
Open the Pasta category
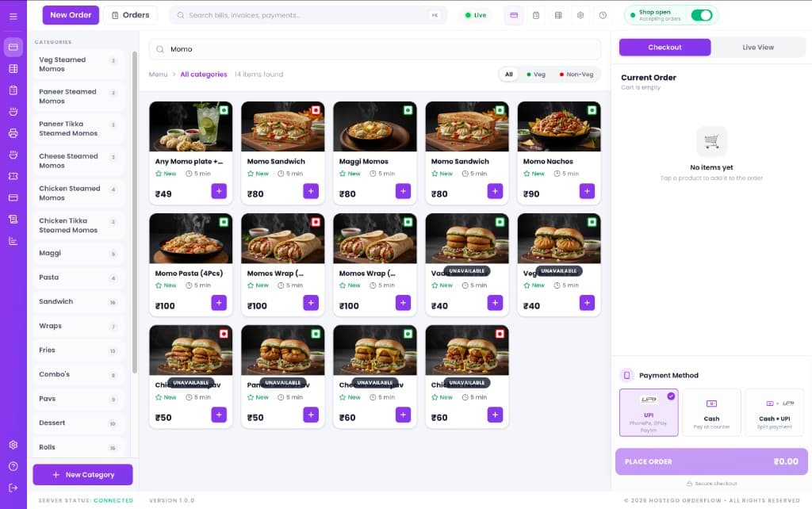(79, 277)
